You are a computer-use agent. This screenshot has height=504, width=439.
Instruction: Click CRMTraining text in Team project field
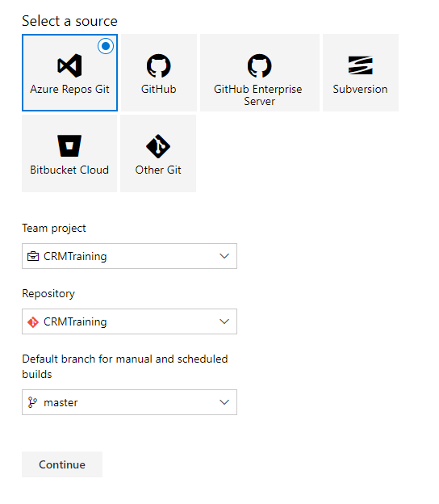click(x=75, y=257)
